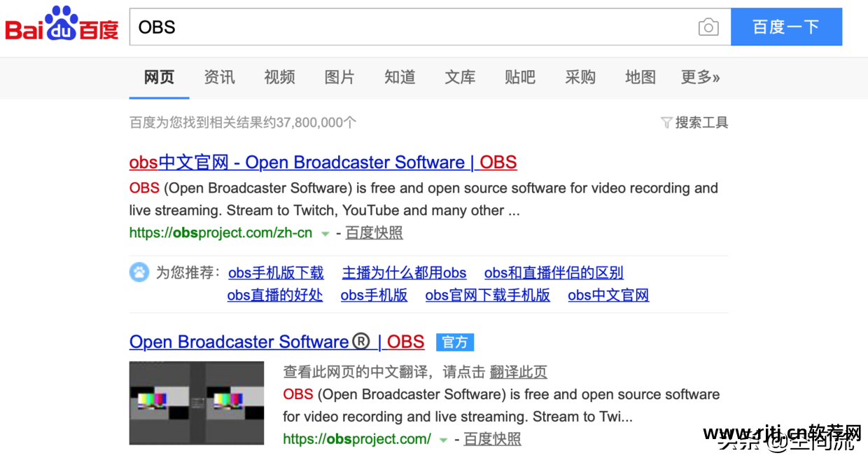
Task: Open the OBS screenshot thumbnail
Action: tap(197, 403)
